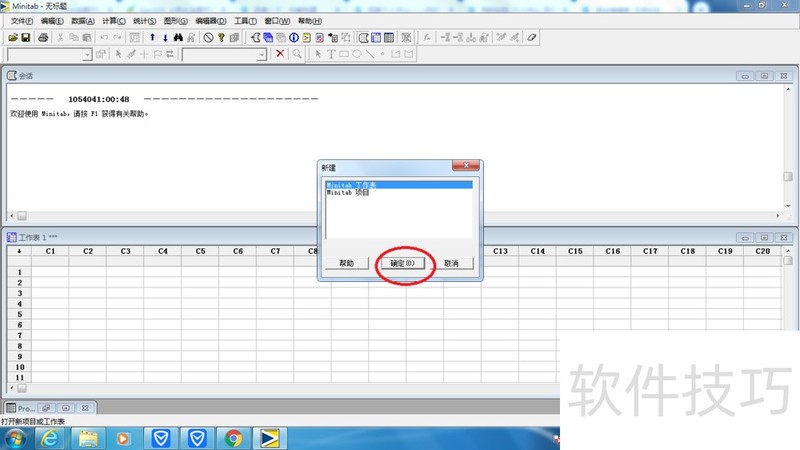Select column header C15 in worksheet
The height and width of the screenshot is (450, 800).
(575, 251)
